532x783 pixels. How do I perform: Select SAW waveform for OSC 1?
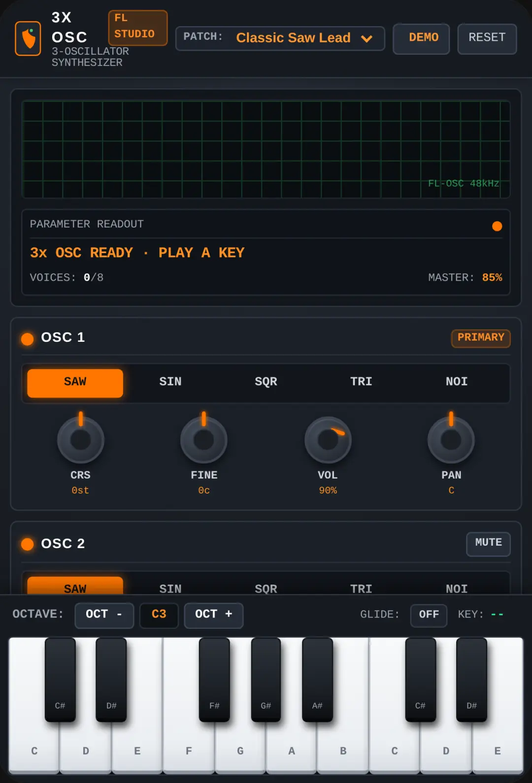[75, 383]
